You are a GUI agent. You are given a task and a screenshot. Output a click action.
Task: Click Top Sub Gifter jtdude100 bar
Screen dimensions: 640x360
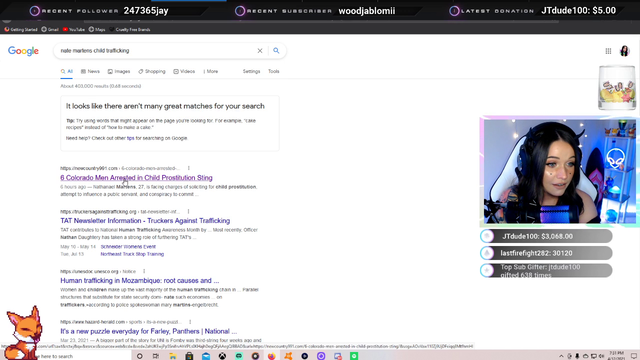(x=547, y=270)
